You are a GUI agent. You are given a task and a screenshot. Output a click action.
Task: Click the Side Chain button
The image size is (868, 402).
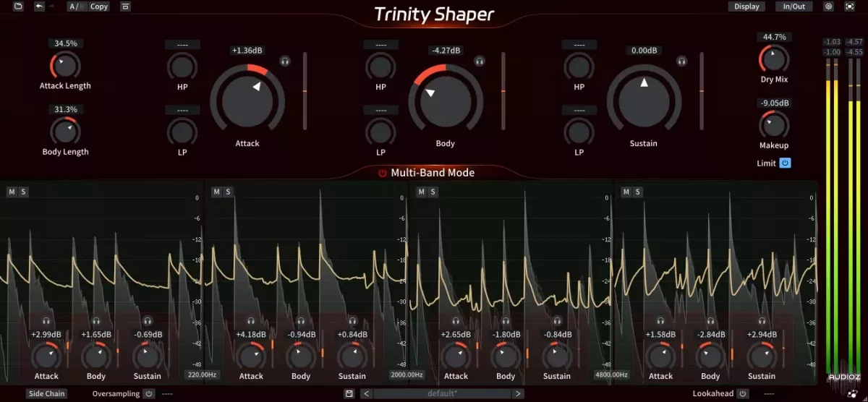pyautogui.click(x=46, y=394)
